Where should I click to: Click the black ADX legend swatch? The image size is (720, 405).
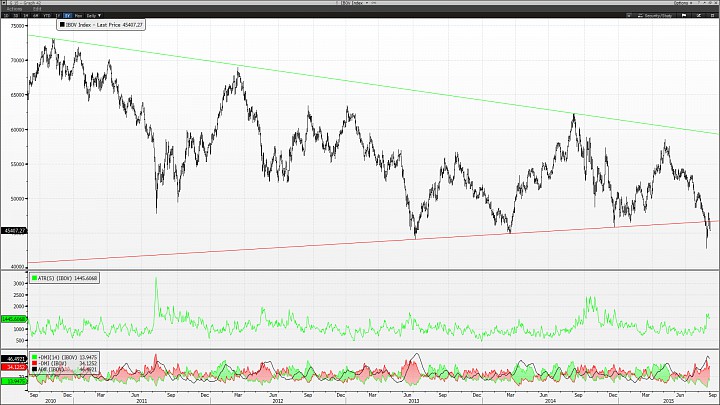coord(34,369)
